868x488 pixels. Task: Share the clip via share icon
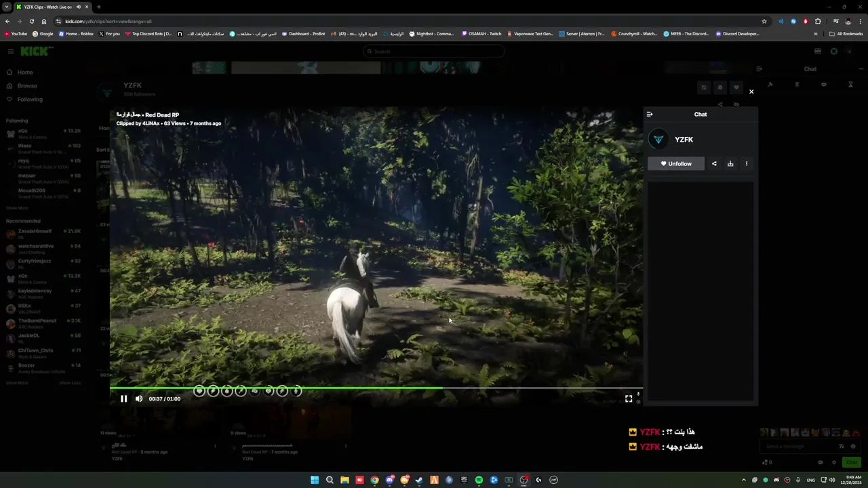click(x=714, y=163)
